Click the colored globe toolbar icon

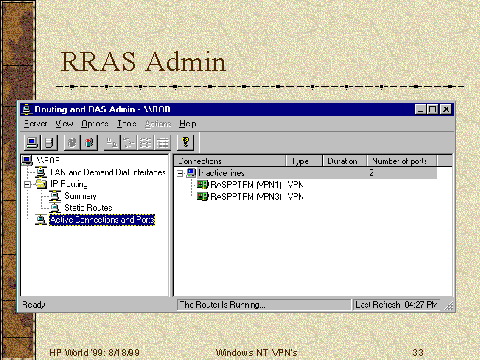(x=89, y=143)
